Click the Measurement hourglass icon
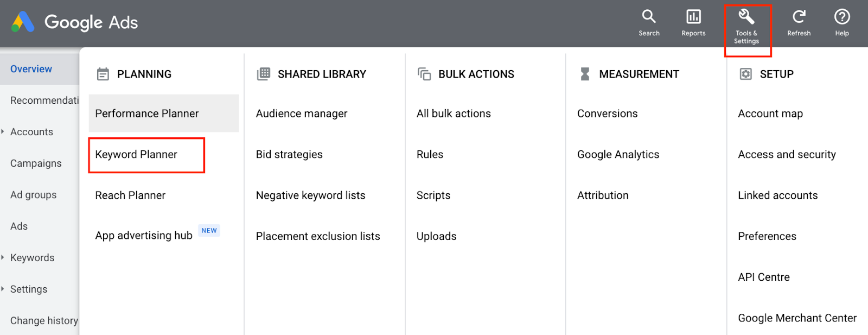 pyautogui.click(x=585, y=74)
